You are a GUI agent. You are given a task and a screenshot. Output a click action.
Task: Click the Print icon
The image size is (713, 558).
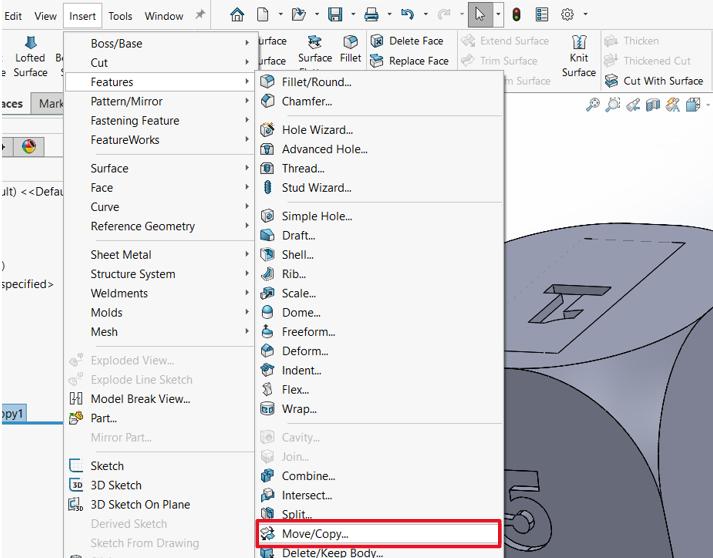pos(372,15)
